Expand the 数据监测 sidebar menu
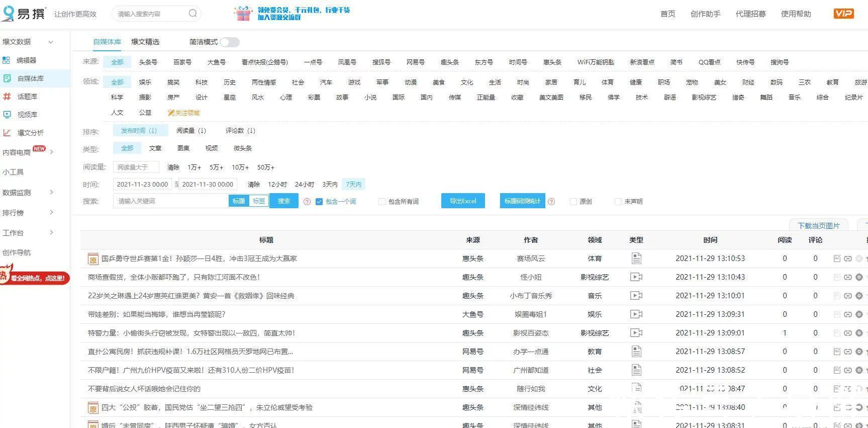Viewport: 868px width, 428px height. coord(51,193)
